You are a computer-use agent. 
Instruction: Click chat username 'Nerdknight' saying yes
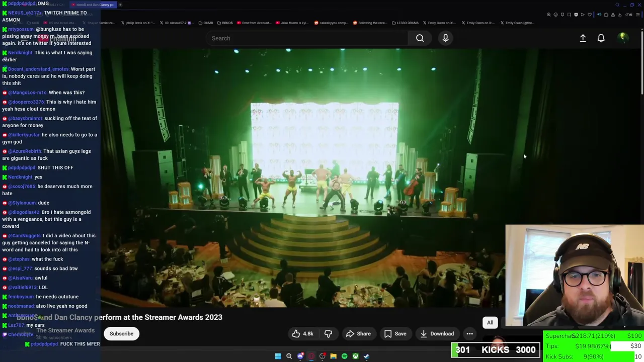coord(20,177)
